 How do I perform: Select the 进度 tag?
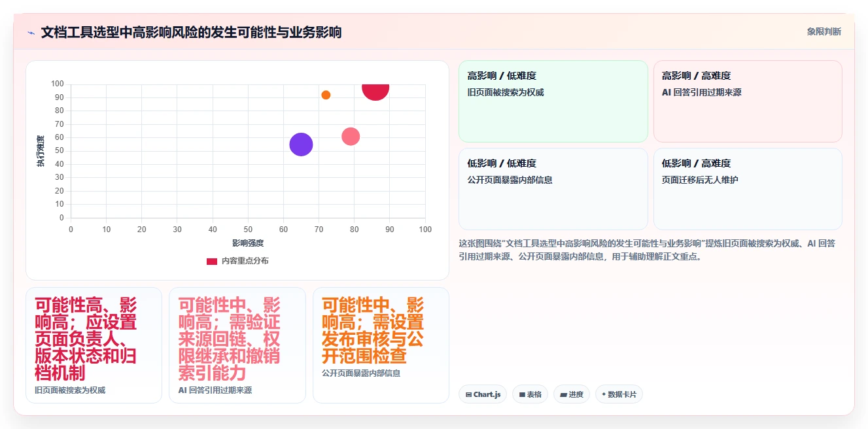(x=572, y=394)
